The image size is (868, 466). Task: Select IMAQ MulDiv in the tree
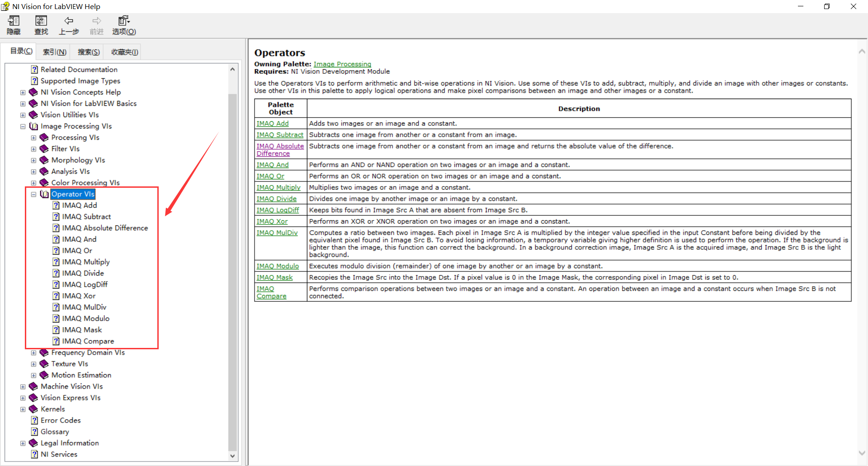coord(84,307)
